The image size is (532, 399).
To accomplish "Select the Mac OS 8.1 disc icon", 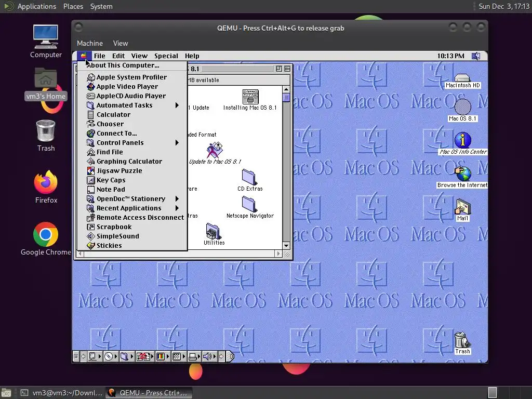I will [x=462, y=110].
